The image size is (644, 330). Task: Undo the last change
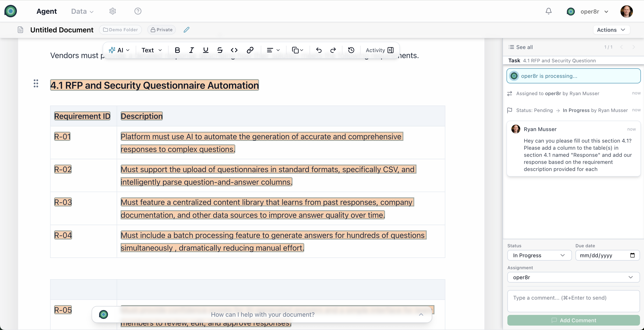318,50
